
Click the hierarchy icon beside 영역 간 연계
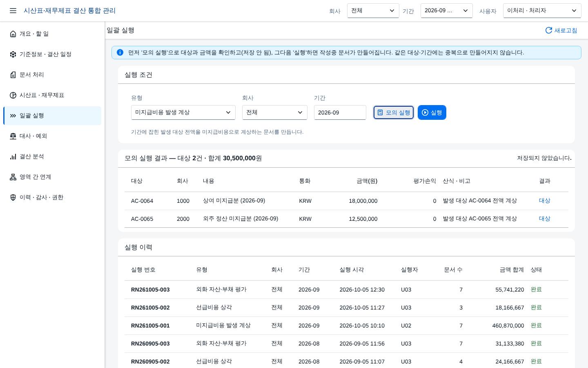tap(13, 177)
